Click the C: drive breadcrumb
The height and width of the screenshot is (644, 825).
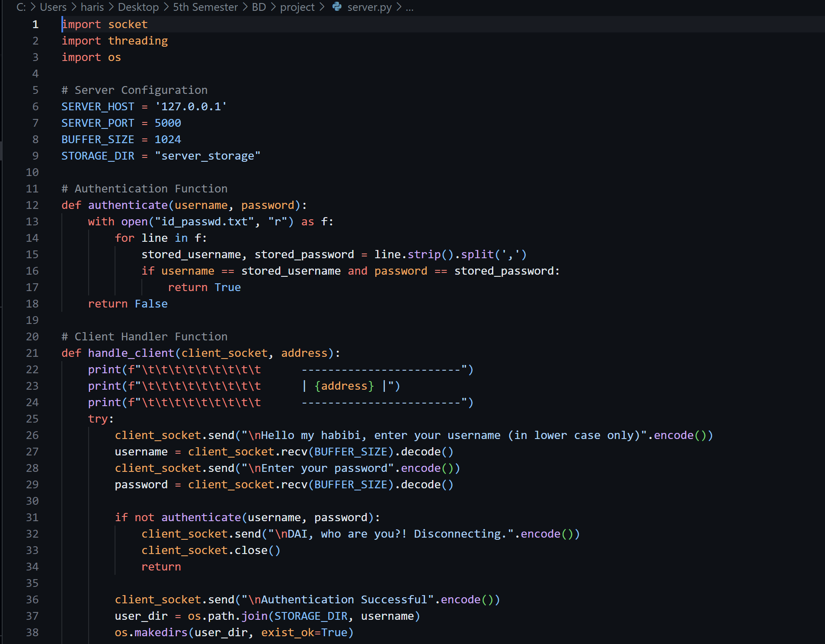[x=21, y=7]
